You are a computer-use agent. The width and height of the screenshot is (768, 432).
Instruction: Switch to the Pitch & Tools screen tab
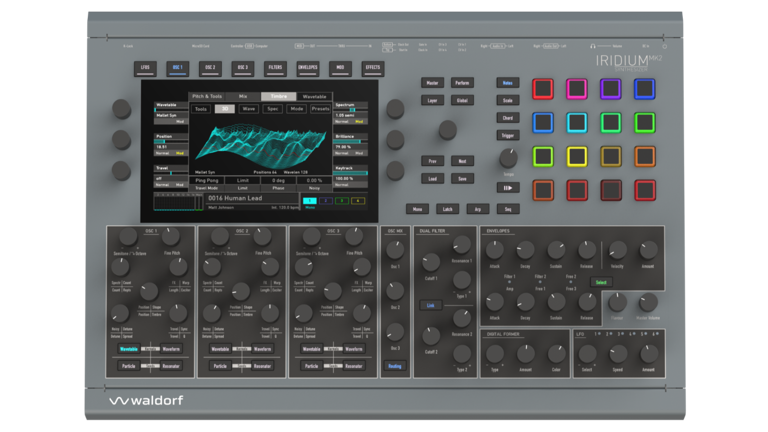[x=207, y=96]
